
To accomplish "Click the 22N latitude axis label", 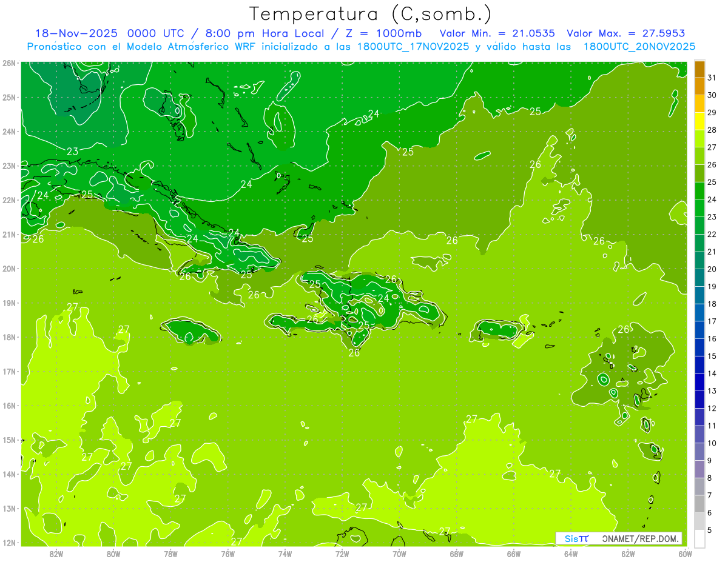I will coord(8,200).
